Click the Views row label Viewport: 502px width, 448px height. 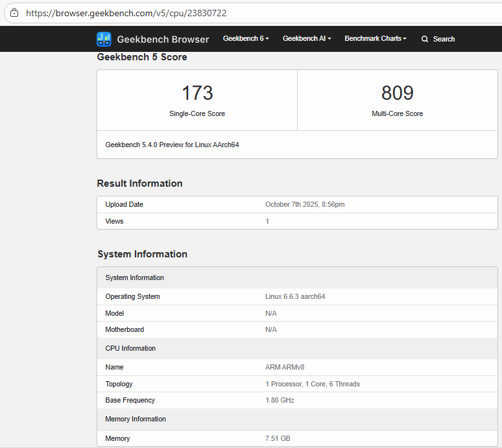(114, 221)
